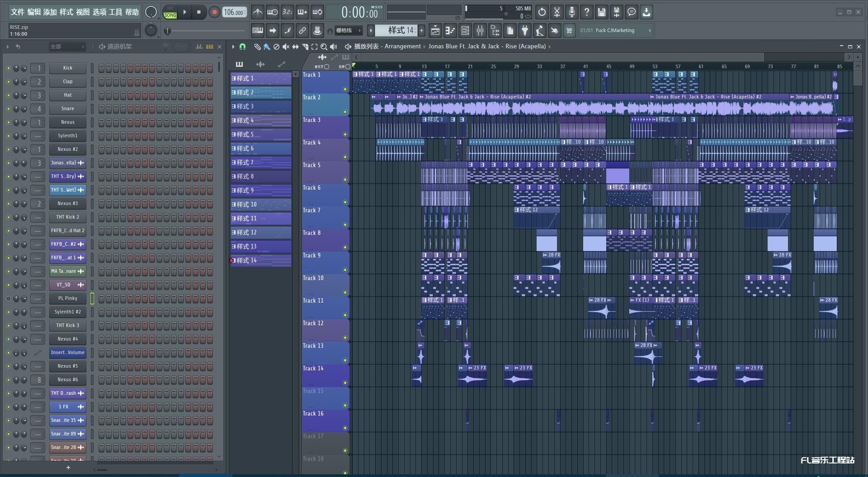Open the 编辑 menu
Screen dimensions: 868x477
[34, 12]
